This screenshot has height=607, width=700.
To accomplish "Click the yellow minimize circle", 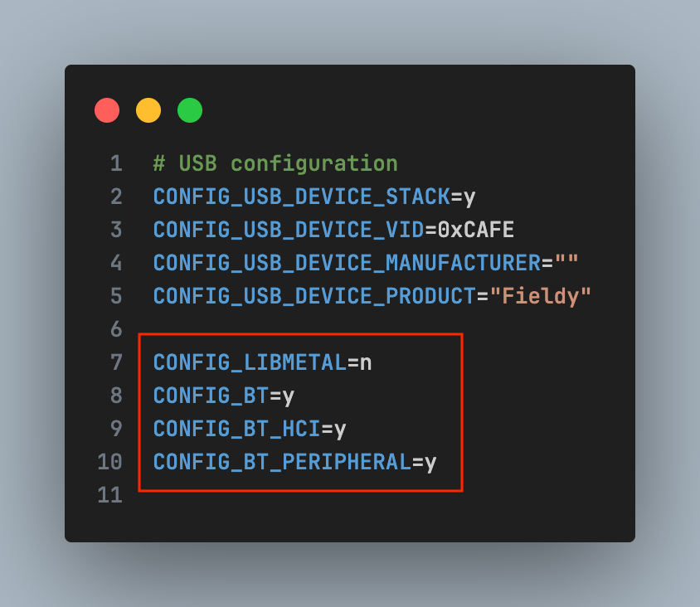I will coord(148,110).
